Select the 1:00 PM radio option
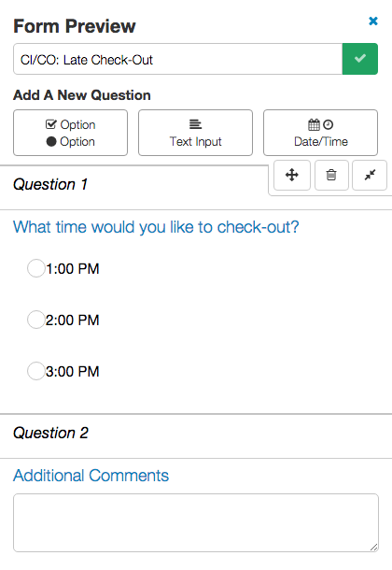 (35, 268)
